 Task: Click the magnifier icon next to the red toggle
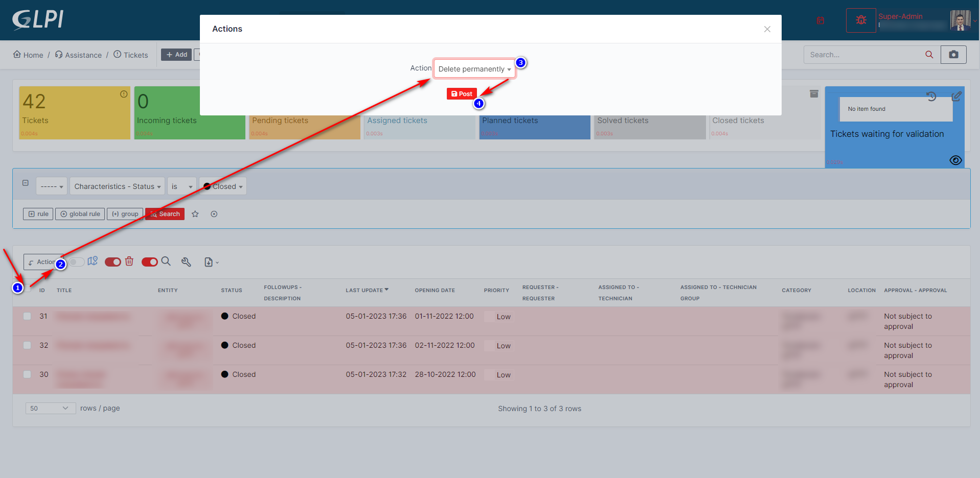point(166,261)
